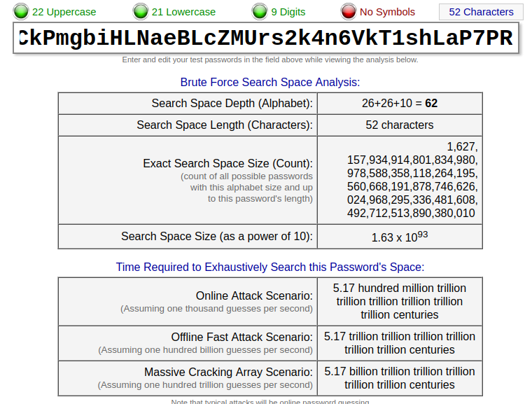The image size is (532, 404).
Task: Click the 'count of all possible passwords' note
Action: click(246, 188)
